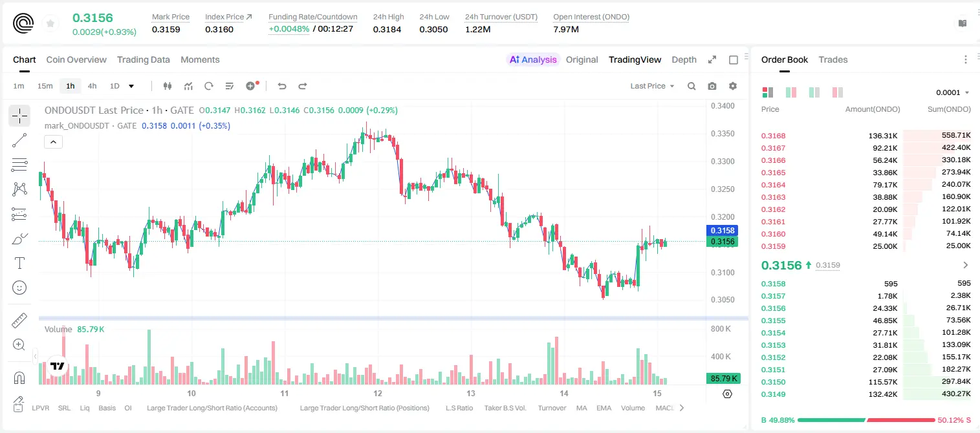Open the chart symbol search magnifier
The image size is (980, 433).
[x=691, y=86]
